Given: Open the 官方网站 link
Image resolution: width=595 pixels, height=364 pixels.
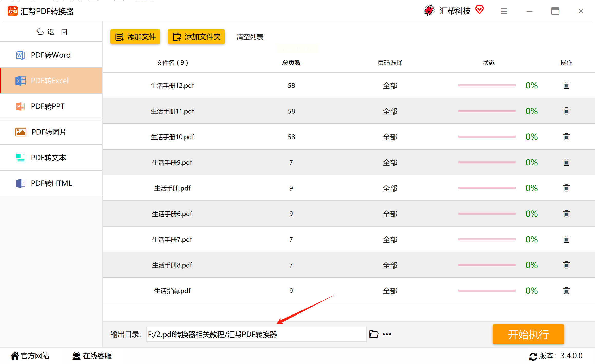Looking at the screenshot, I should (30, 356).
